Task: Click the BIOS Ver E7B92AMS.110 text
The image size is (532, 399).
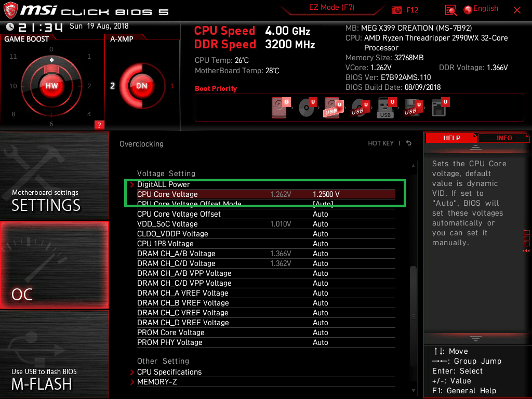Action: pos(388,77)
